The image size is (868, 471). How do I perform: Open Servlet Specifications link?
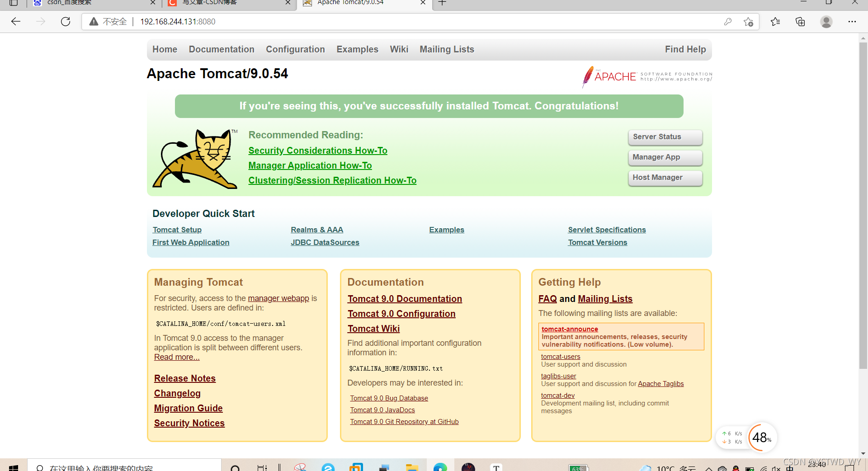607,230
